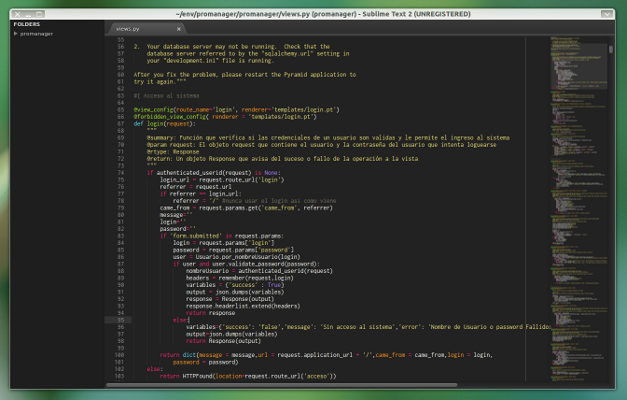
Task: Click the '@view_config(route_name='login'' decorator line
Action: pos(236,110)
